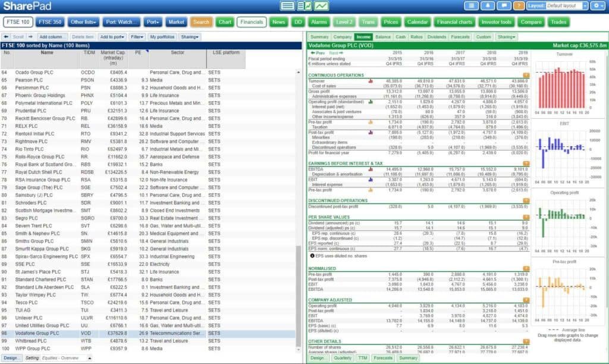The height and width of the screenshot is (364, 609).
Task: Click the orange help icon for Continuous Operations section
Action: click(x=526, y=75)
